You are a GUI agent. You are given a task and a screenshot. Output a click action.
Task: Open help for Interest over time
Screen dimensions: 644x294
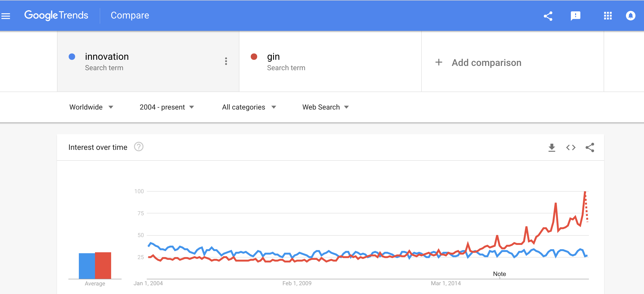[x=138, y=147]
